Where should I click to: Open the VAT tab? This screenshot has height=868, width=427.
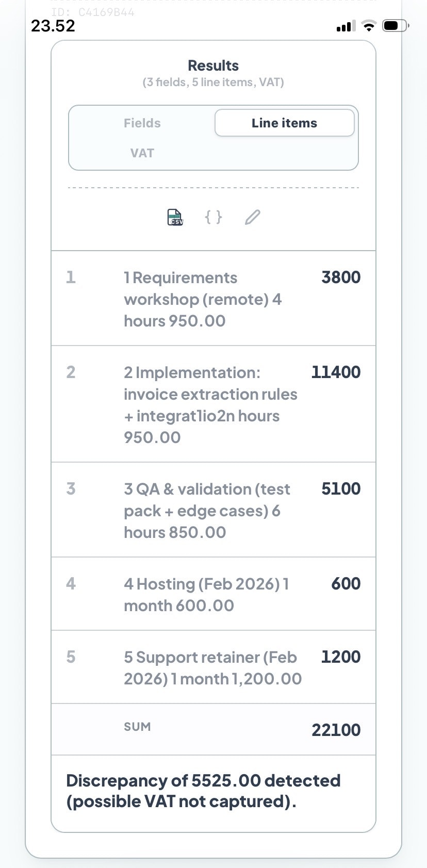pos(142,153)
